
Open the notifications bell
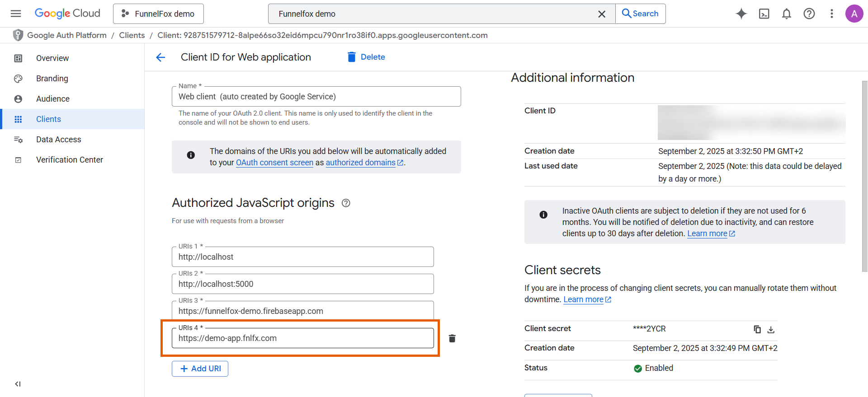pyautogui.click(x=787, y=14)
